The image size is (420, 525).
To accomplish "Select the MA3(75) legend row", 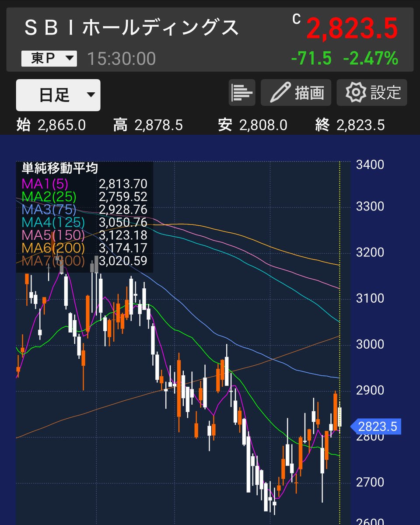I will point(84,210).
